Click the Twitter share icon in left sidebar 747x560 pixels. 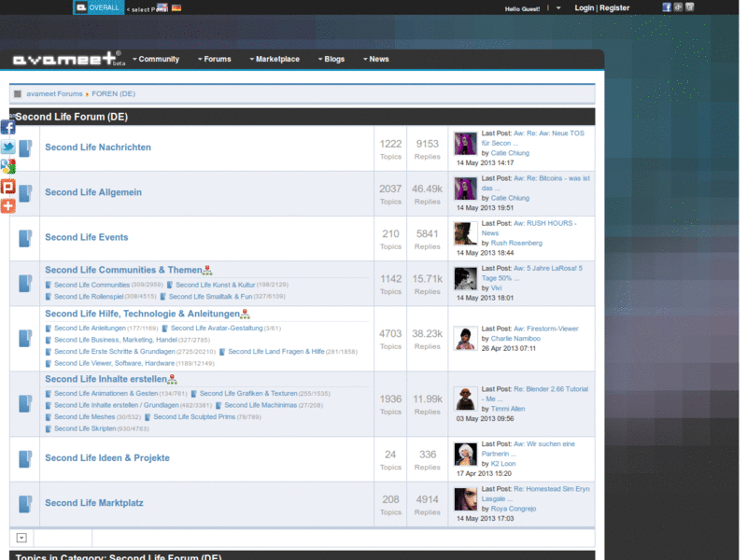8,147
